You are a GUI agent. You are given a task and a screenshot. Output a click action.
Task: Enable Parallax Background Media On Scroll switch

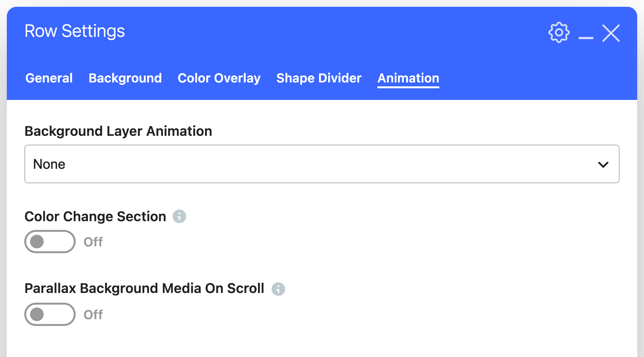coord(50,314)
